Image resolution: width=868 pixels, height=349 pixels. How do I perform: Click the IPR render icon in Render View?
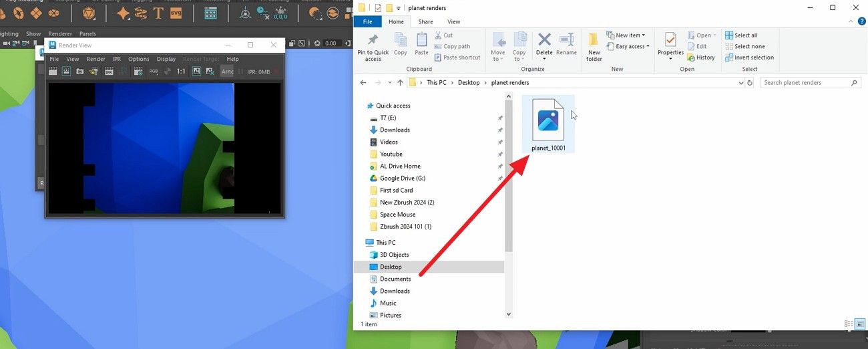tap(109, 72)
